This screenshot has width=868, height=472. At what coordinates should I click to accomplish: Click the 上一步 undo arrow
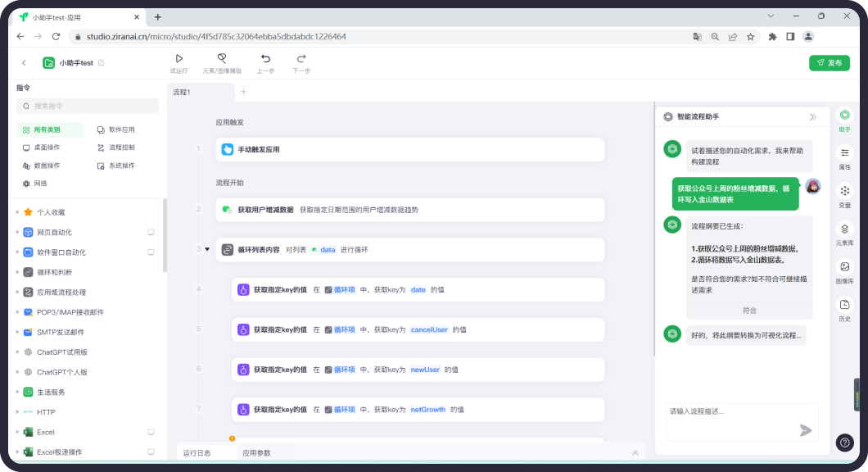(x=265, y=59)
